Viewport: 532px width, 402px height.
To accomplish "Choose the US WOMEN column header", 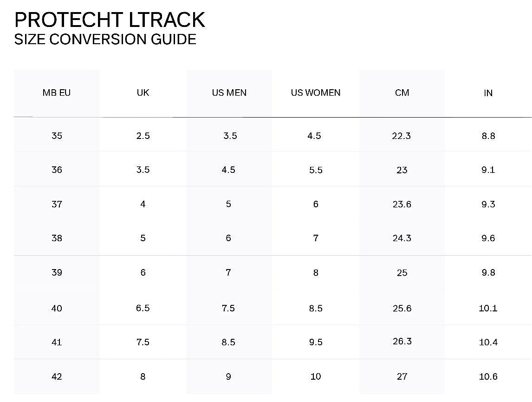I will (316, 92).
